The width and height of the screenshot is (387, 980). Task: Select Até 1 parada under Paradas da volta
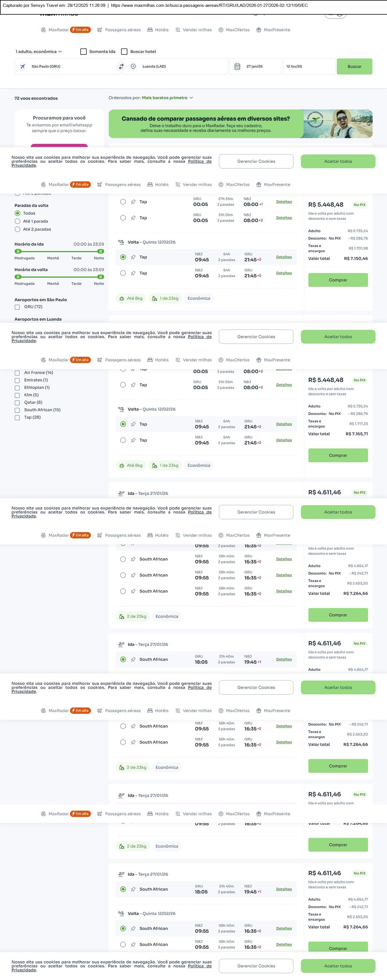coord(17,222)
